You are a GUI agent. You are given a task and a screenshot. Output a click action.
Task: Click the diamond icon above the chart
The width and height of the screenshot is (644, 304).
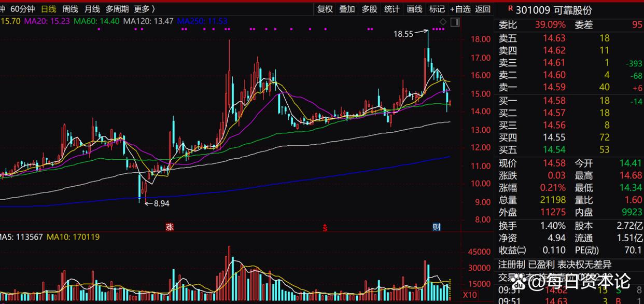pyautogui.click(x=443, y=22)
